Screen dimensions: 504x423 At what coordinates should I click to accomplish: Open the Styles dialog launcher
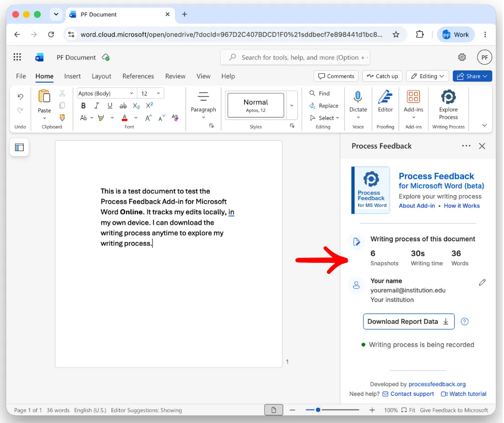click(x=292, y=126)
